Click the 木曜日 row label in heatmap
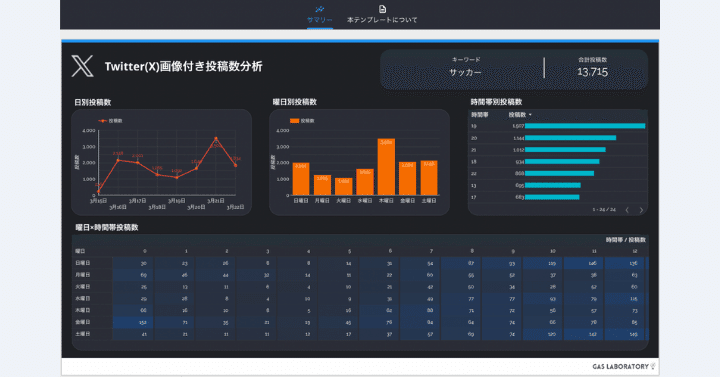Viewport: 720px width, 377px height. (83, 311)
